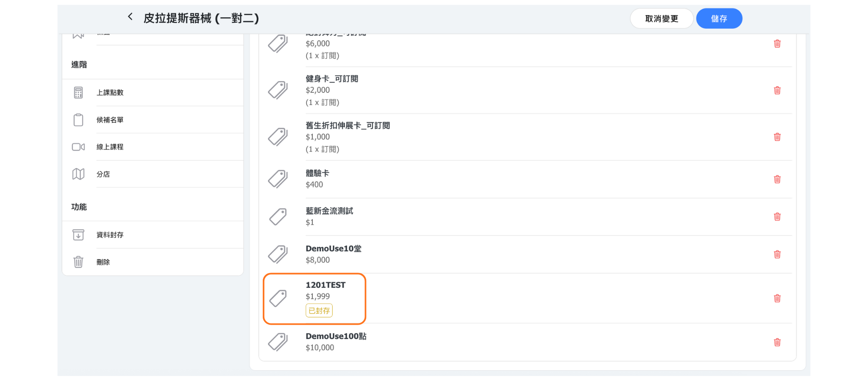Screen dimensions: 868x381
Task: Click the back arrow beside the title
Action: (130, 17)
